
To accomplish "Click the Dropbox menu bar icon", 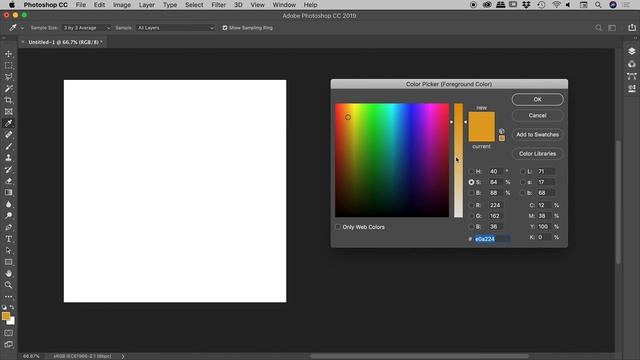I will pyautogui.click(x=527, y=5).
